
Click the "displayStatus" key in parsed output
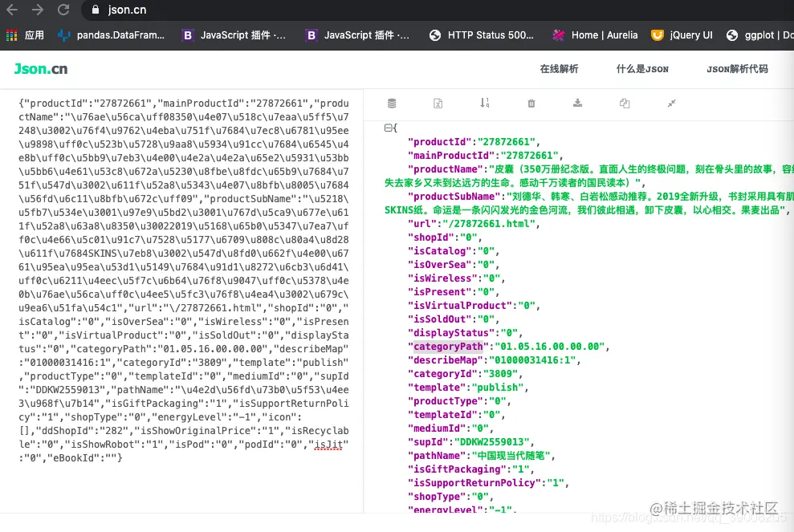(451, 333)
